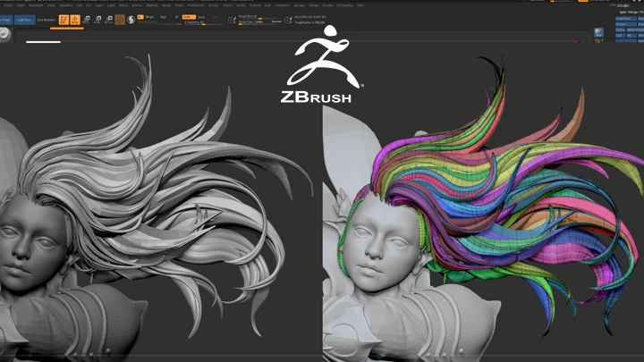Screen dimensions: 644x362
Task: Open the current brush thumbnail
Action: [5, 35]
